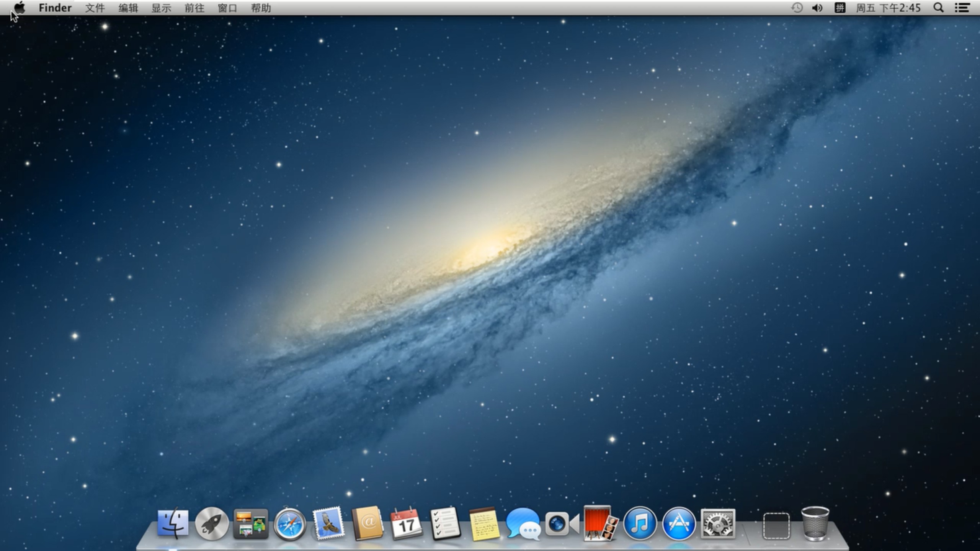Open Calendar icon showing 17

click(x=406, y=523)
